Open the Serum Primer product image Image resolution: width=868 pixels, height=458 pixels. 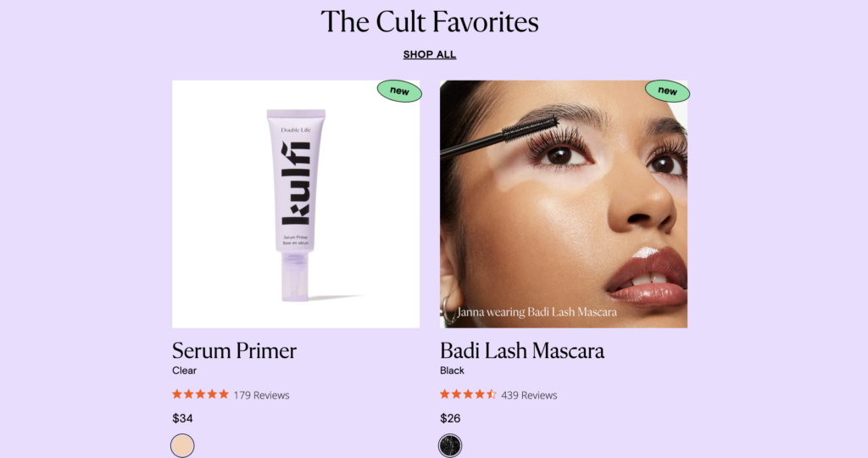click(x=296, y=204)
